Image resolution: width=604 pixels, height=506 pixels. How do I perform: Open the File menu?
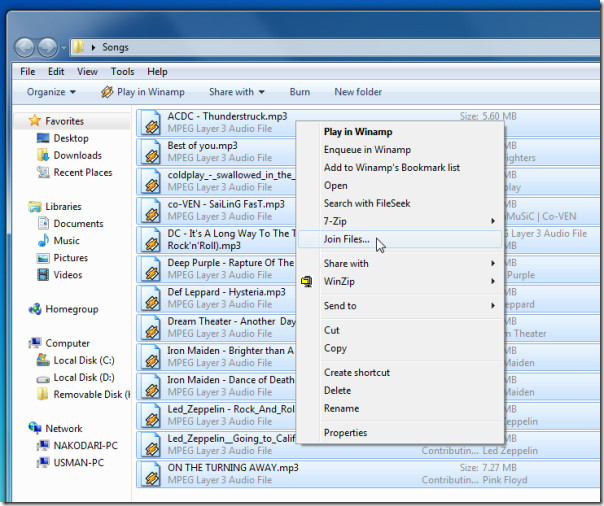pyautogui.click(x=28, y=72)
